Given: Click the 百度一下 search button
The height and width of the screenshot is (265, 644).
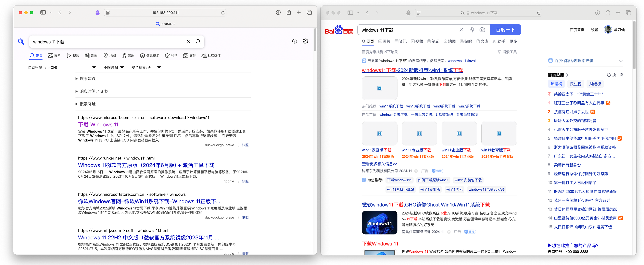Looking at the screenshot, I should (505, 30).
